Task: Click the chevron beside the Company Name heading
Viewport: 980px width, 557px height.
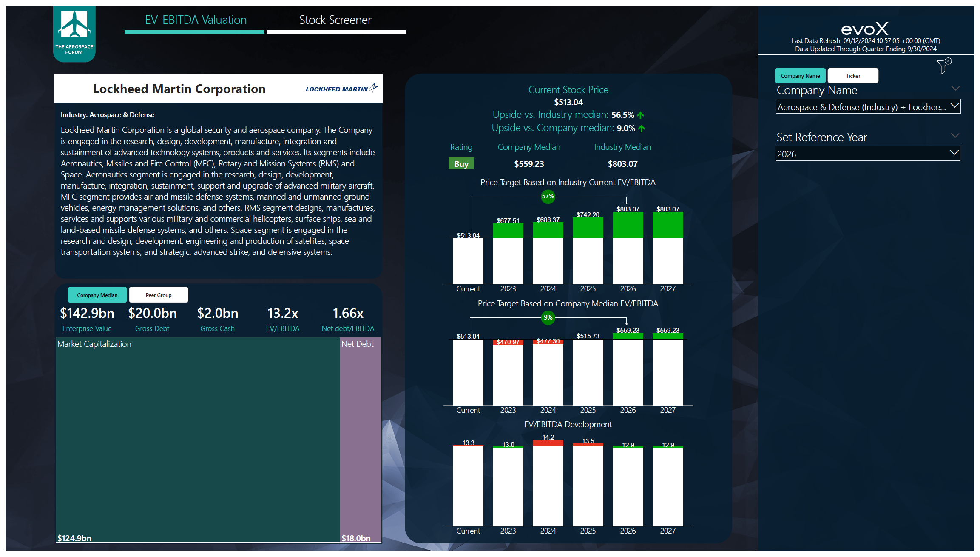Action: coord(956,88)
